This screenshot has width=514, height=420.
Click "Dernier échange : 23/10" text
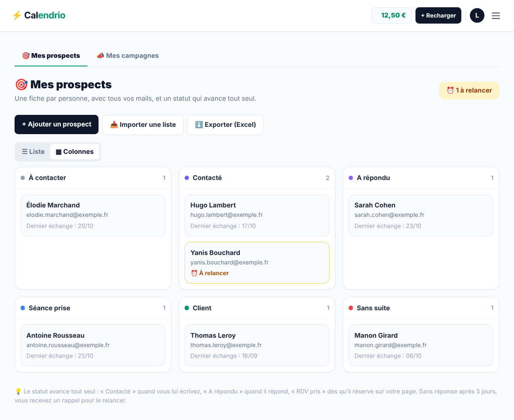coord(388,226)
